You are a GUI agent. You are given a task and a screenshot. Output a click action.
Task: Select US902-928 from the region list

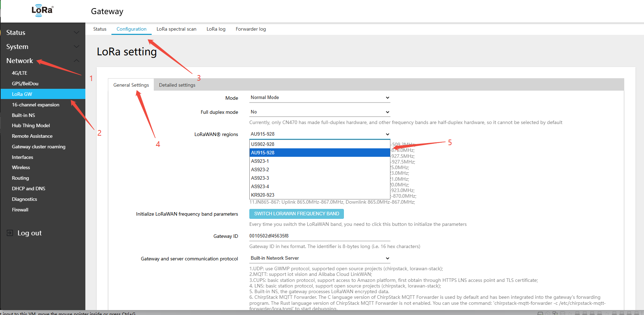[263, 144]
